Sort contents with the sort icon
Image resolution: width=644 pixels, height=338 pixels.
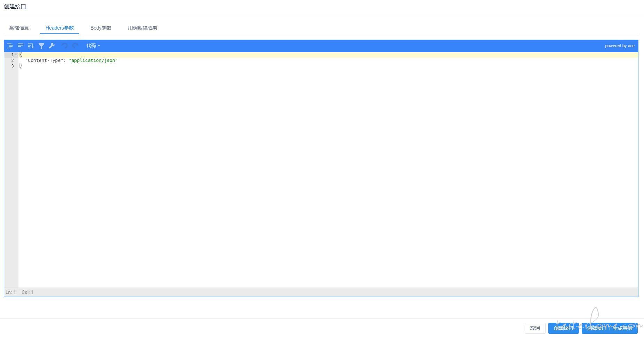pos(31,46)
